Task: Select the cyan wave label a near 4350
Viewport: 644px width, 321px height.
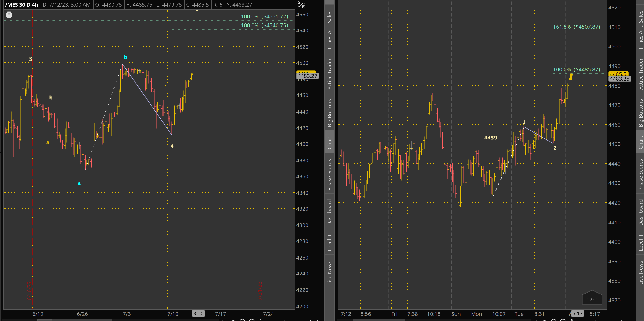Action: point(79,183)
